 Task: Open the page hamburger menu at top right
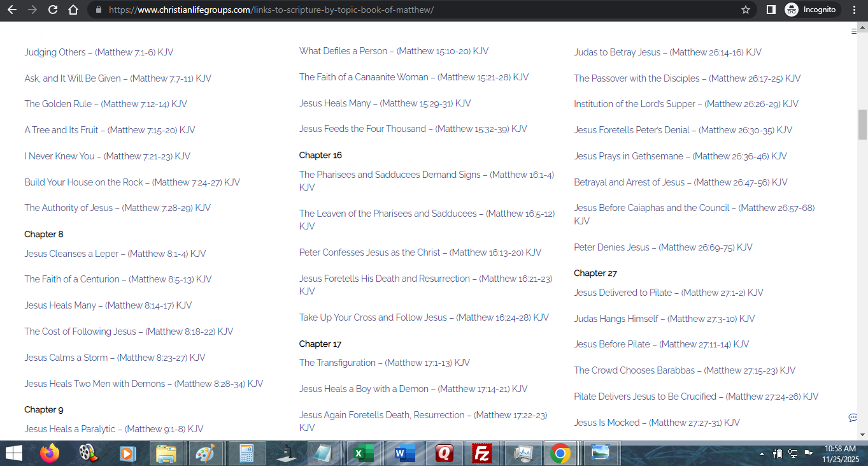click(x=854, y=31)
